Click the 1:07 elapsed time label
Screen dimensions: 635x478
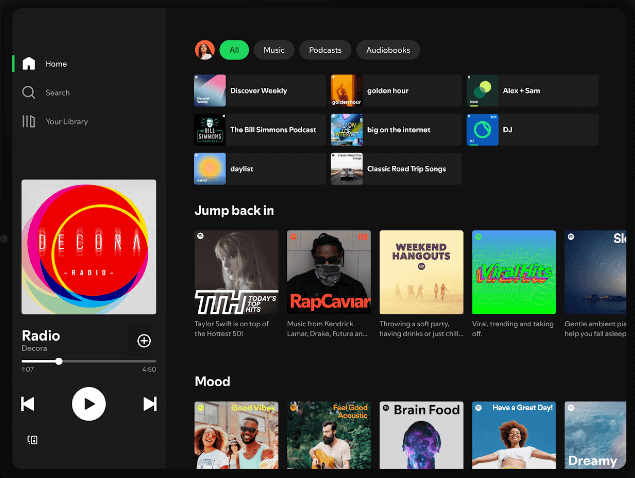[28, 369]
